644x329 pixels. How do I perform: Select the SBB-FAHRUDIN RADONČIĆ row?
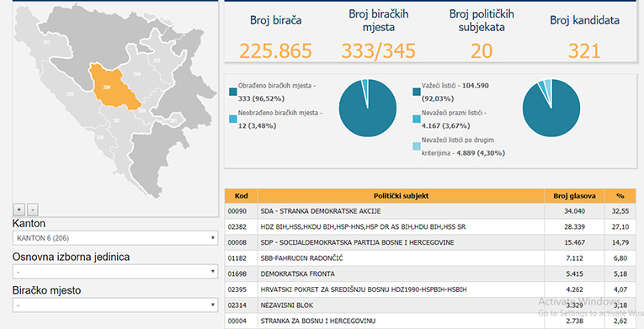pyautogui.click(x=430, y=258)
